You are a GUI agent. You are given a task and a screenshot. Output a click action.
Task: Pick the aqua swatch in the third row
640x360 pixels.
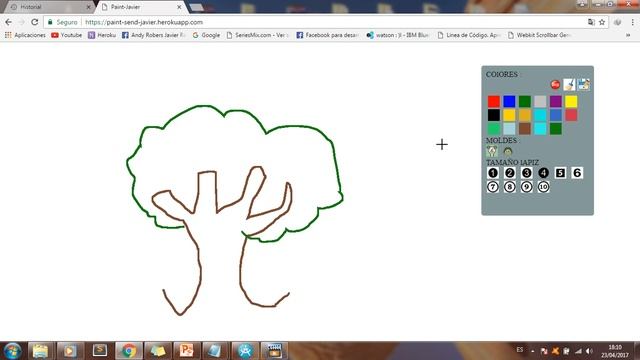coord(540,129)
